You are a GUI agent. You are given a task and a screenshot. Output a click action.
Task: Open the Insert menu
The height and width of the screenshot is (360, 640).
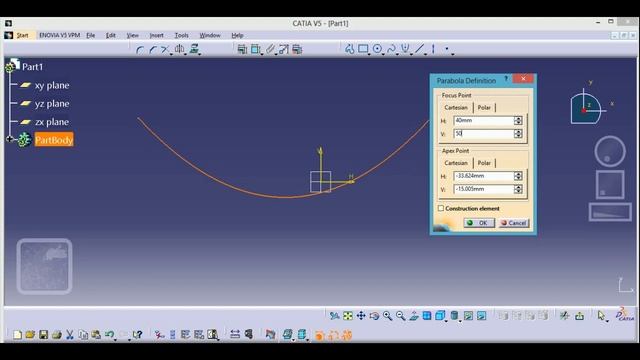coord(156,36)
